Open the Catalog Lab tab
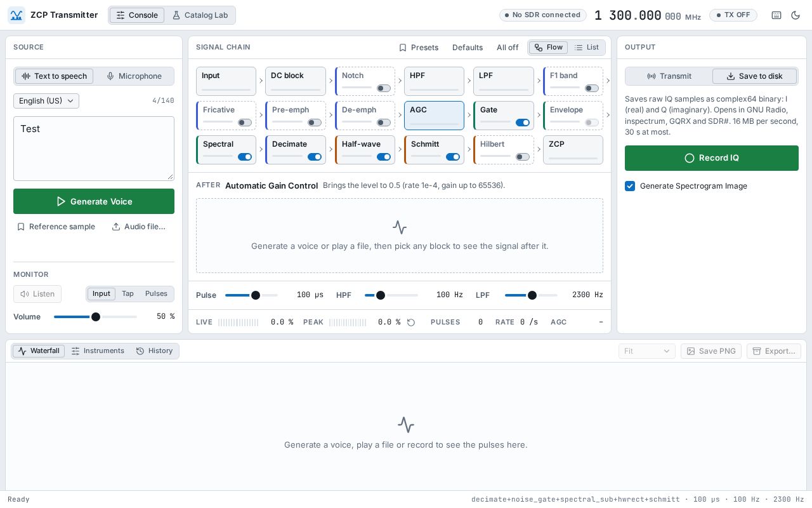This screenshot has width=812, height=508. [200, 15]
